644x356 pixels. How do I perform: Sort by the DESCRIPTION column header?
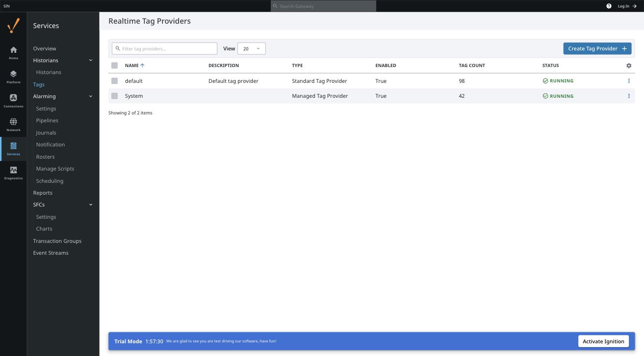coord(223,65)
